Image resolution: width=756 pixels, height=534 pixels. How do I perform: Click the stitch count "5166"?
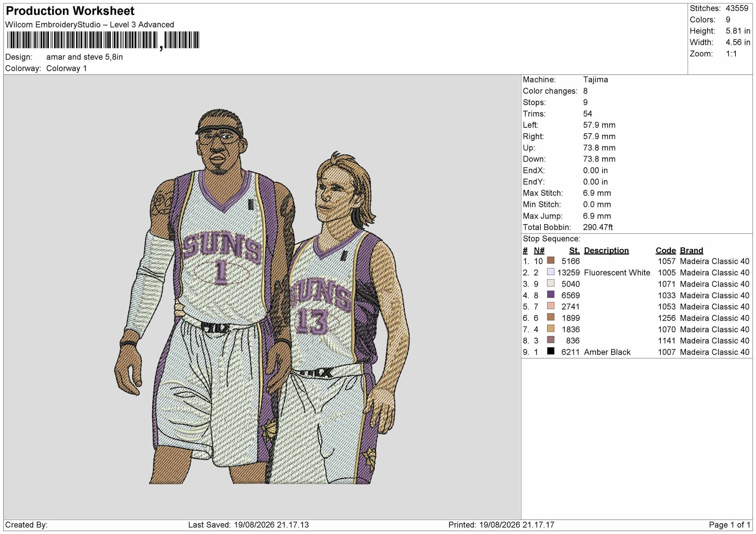pos(571,261)
